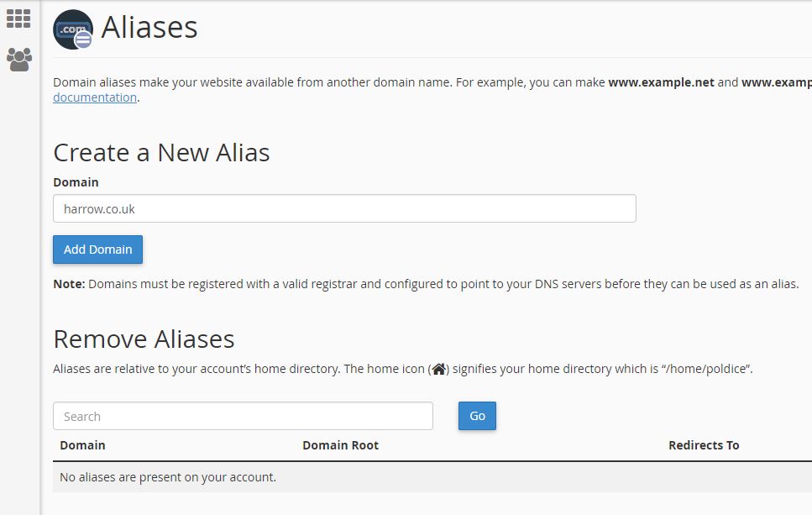Click the Create a New Alias heading
The height and width of the screenshot is (515, 812).
161,153
